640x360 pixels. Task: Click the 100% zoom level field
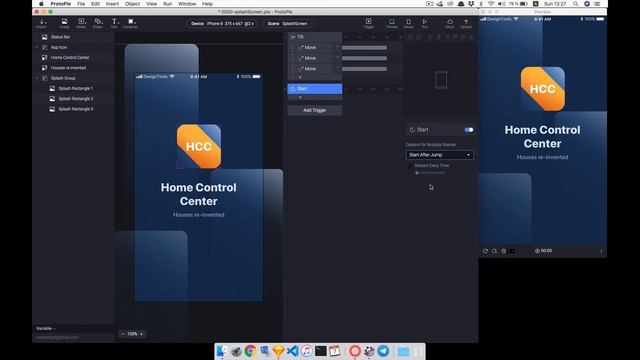pyautogui.click(x=132, y=334)
